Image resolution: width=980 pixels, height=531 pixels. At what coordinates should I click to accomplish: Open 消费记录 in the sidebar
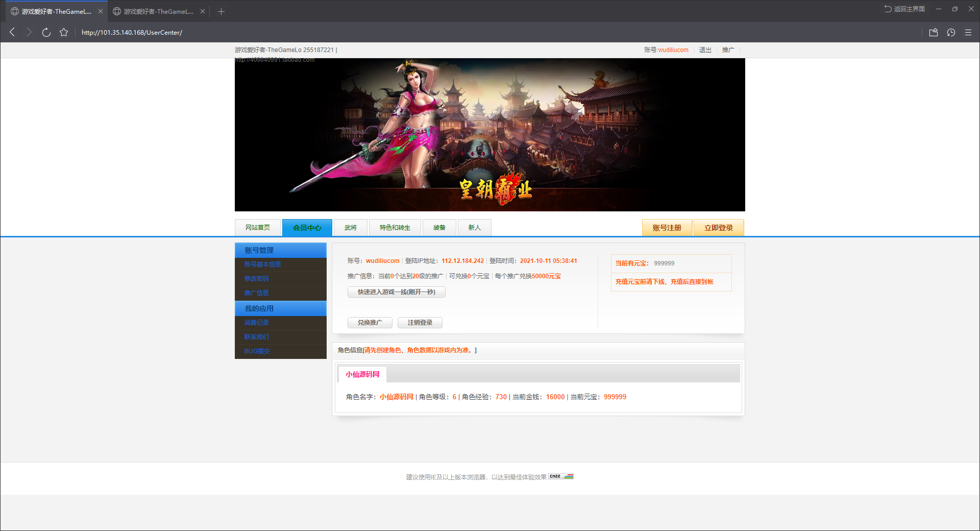pos(256,323)
